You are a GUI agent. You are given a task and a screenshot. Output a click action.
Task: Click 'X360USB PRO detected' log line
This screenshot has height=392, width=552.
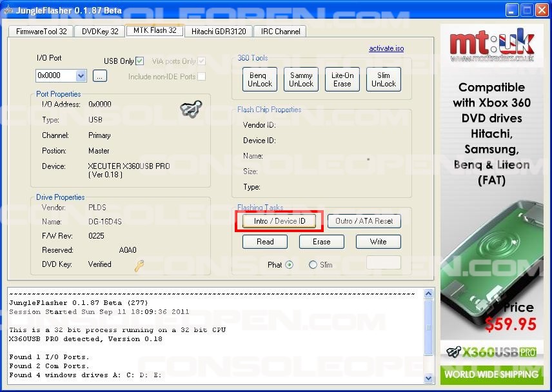(x=86, y=339)
